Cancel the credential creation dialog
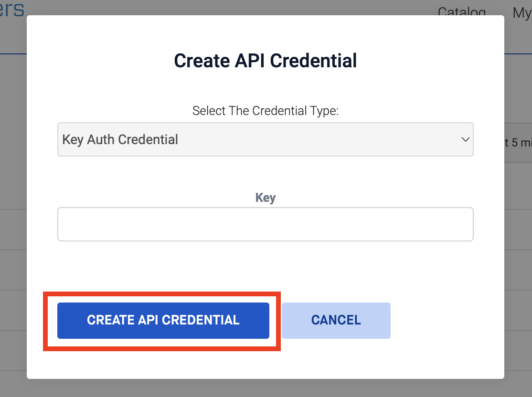The image size is (532, 397). pyautogui.click(x=336, y=320)
